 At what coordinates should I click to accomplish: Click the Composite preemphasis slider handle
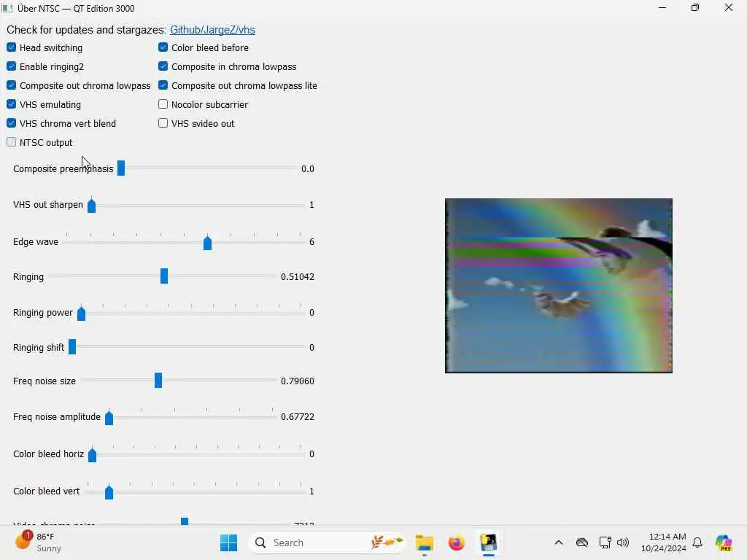tap(121, 168)
